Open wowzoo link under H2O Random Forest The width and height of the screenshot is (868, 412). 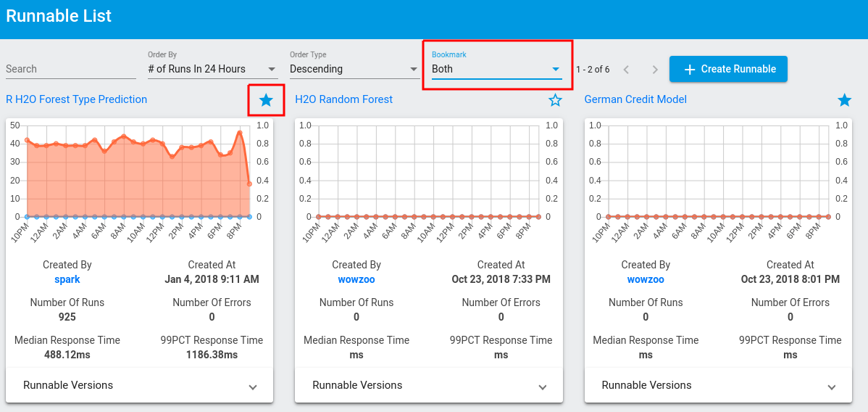point(356,279)
